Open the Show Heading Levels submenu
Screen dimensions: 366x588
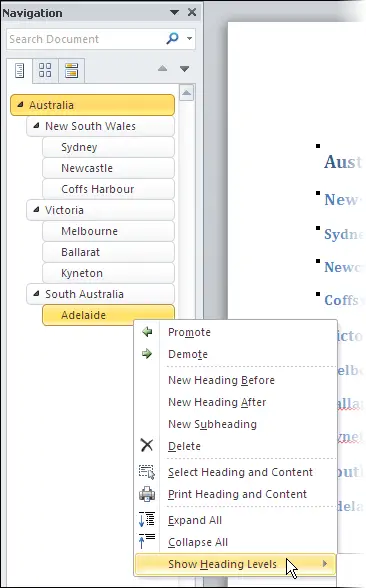point(236,564)
